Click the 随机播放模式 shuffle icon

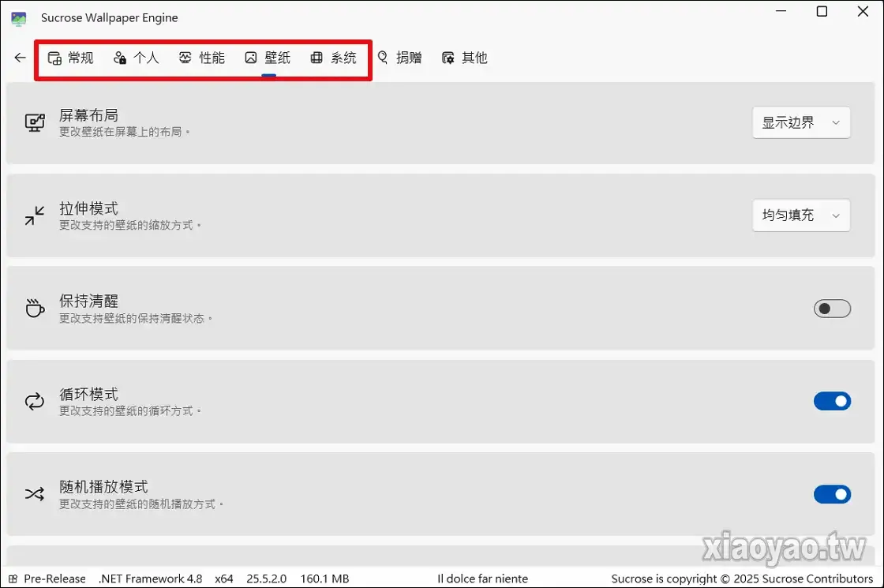35,494
